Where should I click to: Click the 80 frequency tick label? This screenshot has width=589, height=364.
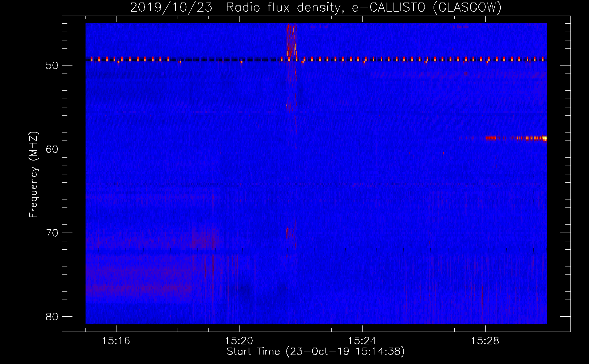tap(52, 317)
